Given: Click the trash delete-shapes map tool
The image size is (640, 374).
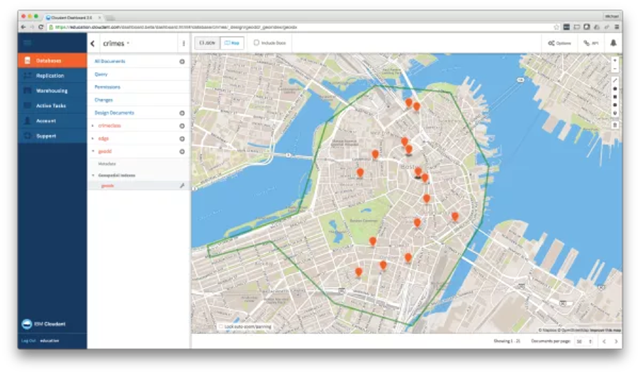Looking at the screenshot, I should 615,125.
